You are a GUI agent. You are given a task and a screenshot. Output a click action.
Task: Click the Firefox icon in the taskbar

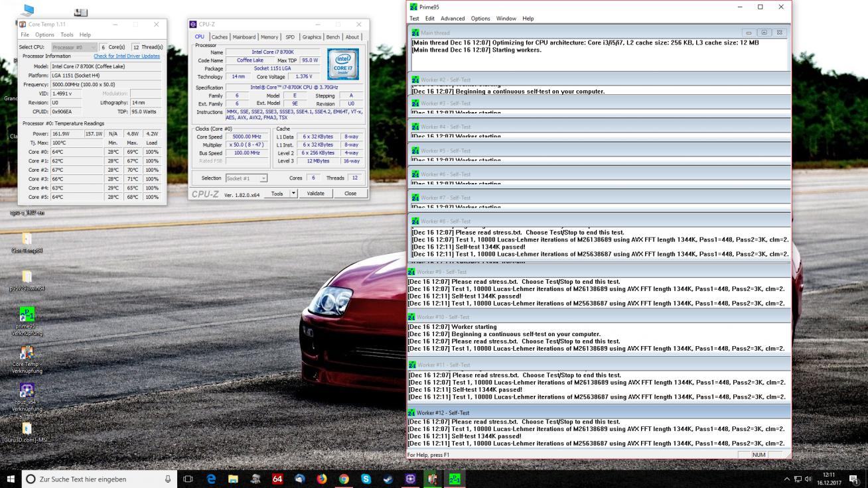(x=322, y=479)
